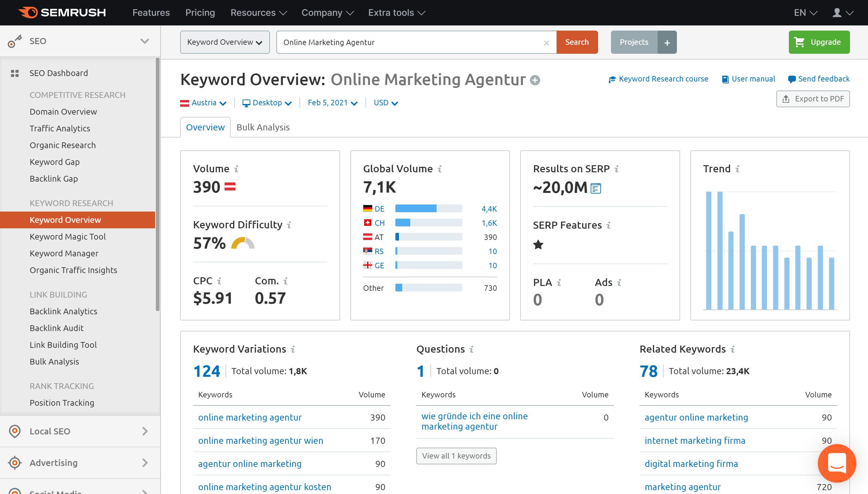This screenshot has height=494, width=868.
Task: Click the Upgrade cart icon
Action: (799, 42)
